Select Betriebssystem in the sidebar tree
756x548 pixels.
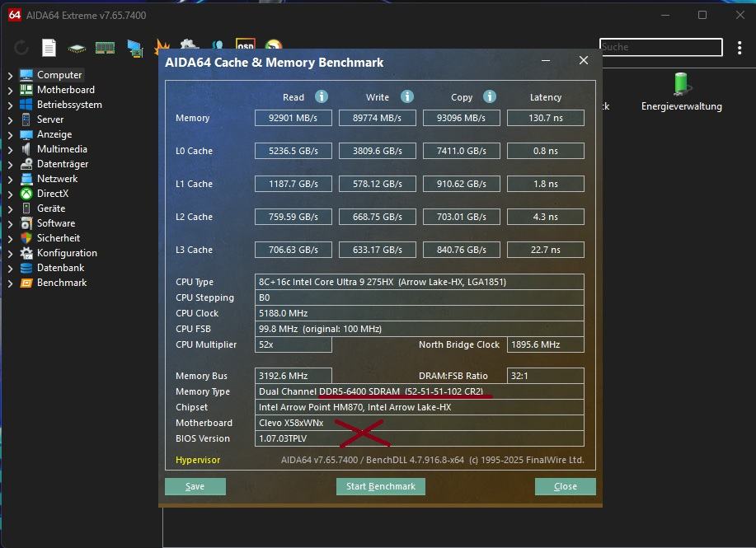tap(69, 105)
